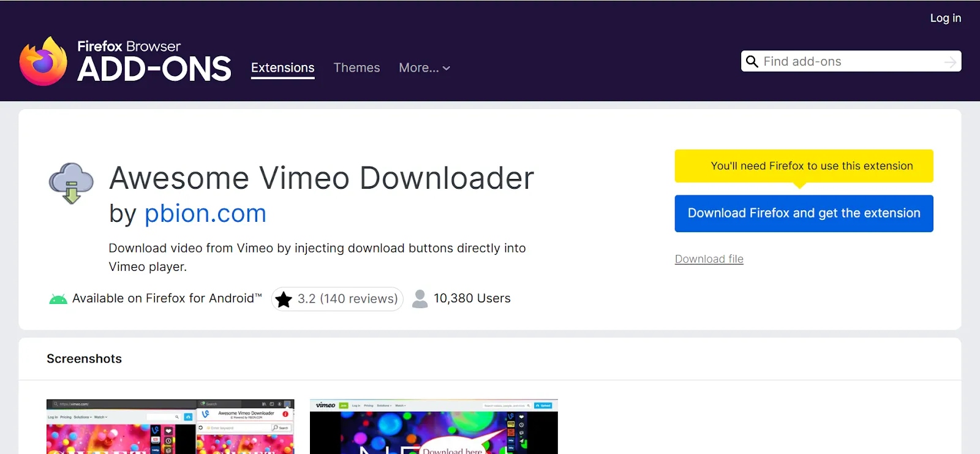Submit search with the arrow icon

(x=950, y=62)
